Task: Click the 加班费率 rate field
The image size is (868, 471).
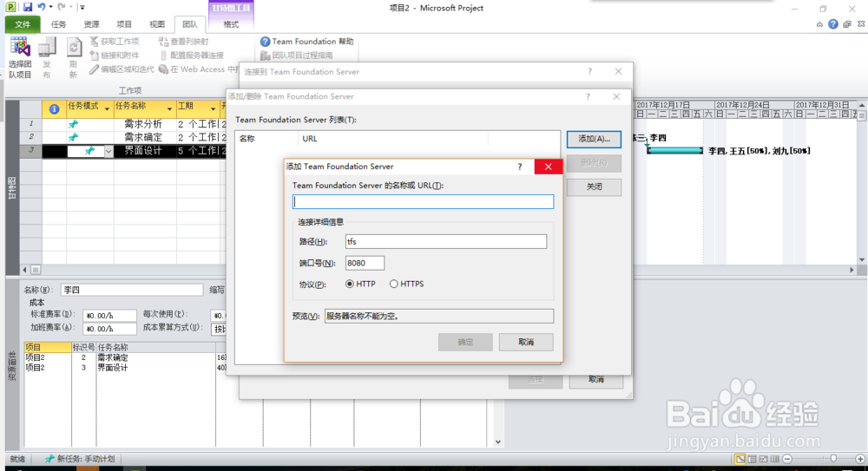Action: pos(109,329)
